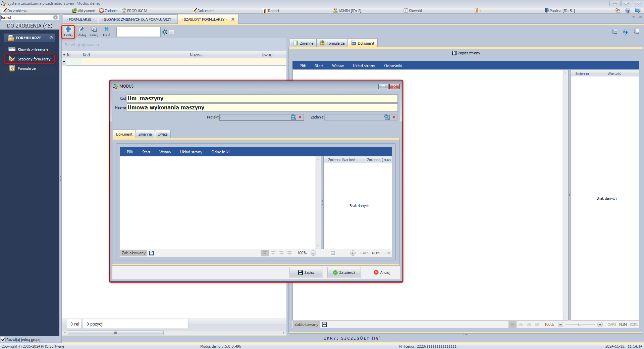Image resolution: width=644 pixels, height=349 pixels.
Task: Click the blue refresh arrows icon
Action: (x=625, y=32)
